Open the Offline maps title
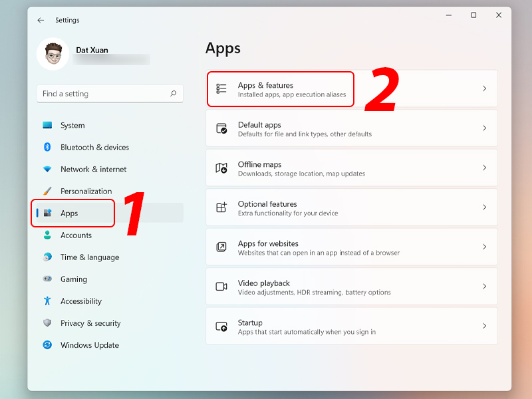This screenshot has width=532, height=399. pyautogui.click(x=259, y=164)
